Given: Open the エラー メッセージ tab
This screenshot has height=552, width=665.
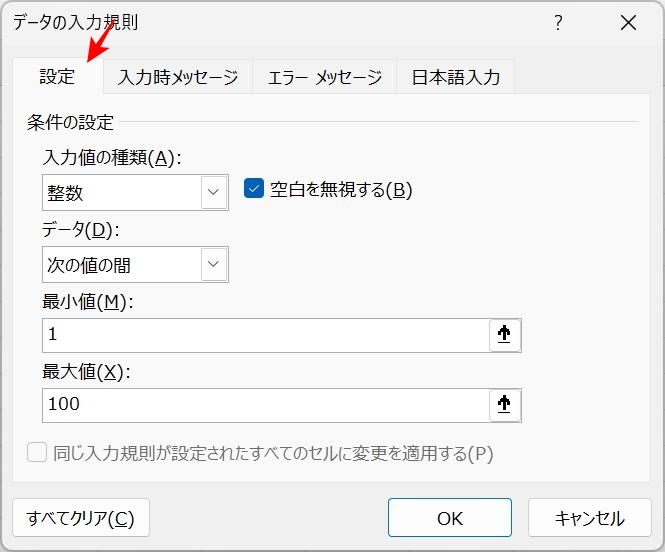Looking at the screenshot, I should 325,77.
